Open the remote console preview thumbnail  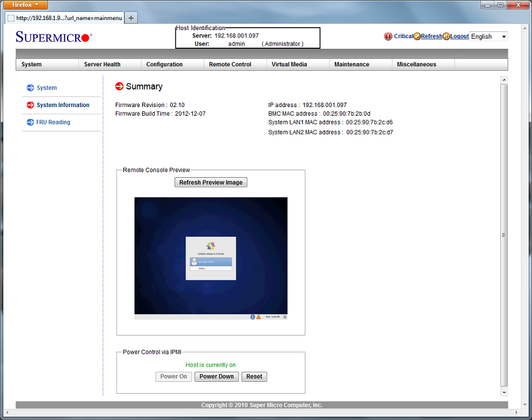[211, 259]
